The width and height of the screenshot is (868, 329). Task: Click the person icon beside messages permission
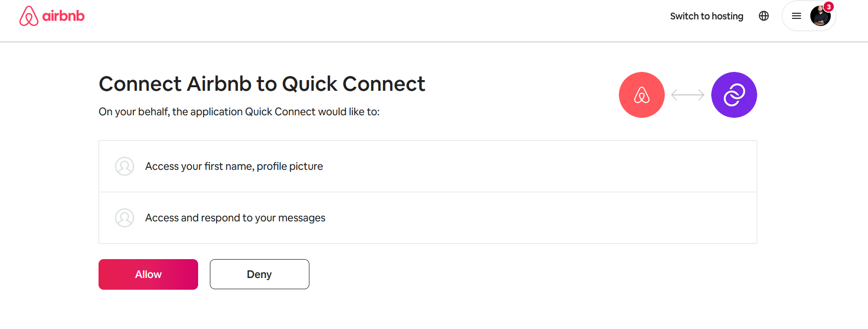point(125,218)
